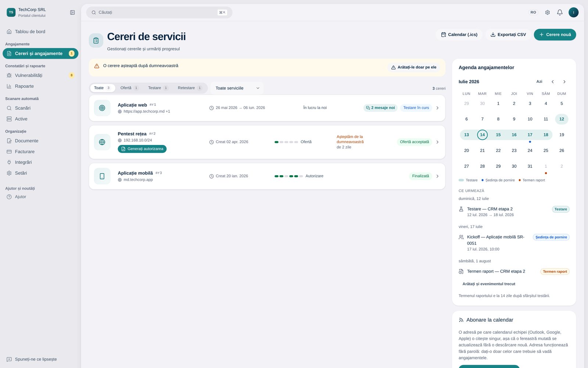Open Termen raport — CRM etapa 2 event
This screenshot has height=368, width=588.
pyautogui.click(x=514, y=272)
